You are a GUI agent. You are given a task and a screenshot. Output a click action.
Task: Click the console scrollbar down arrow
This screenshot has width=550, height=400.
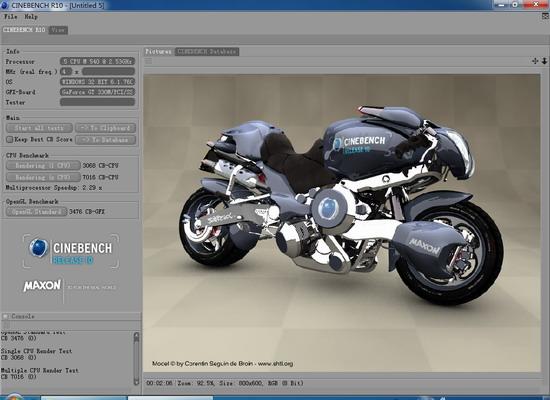click(x=136, y=382)
